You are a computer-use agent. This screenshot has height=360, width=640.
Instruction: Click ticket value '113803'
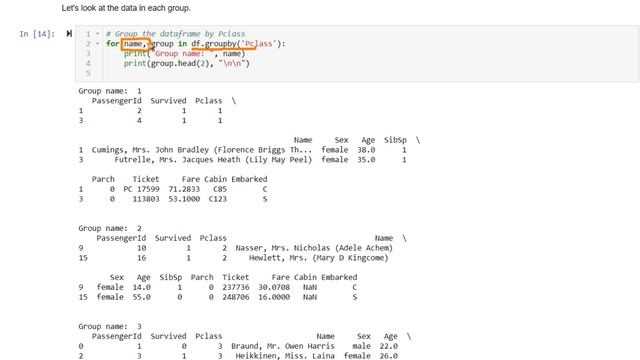click(146, 199)
